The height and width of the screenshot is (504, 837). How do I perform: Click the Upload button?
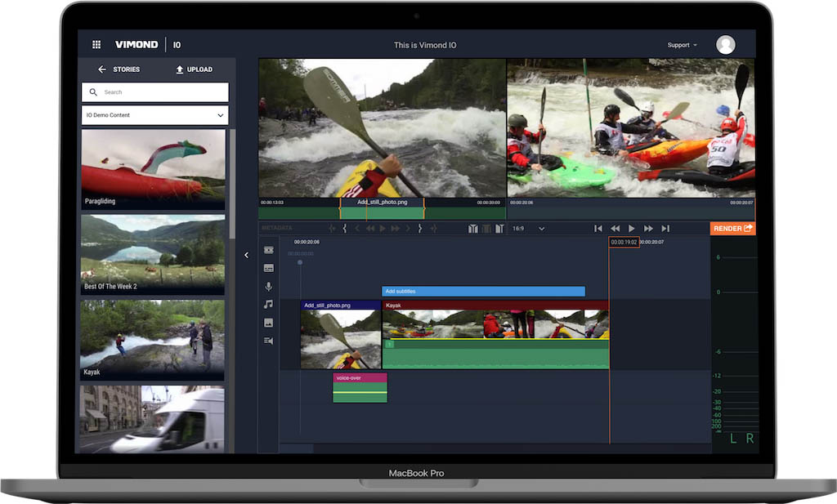[x=195, y=69]
